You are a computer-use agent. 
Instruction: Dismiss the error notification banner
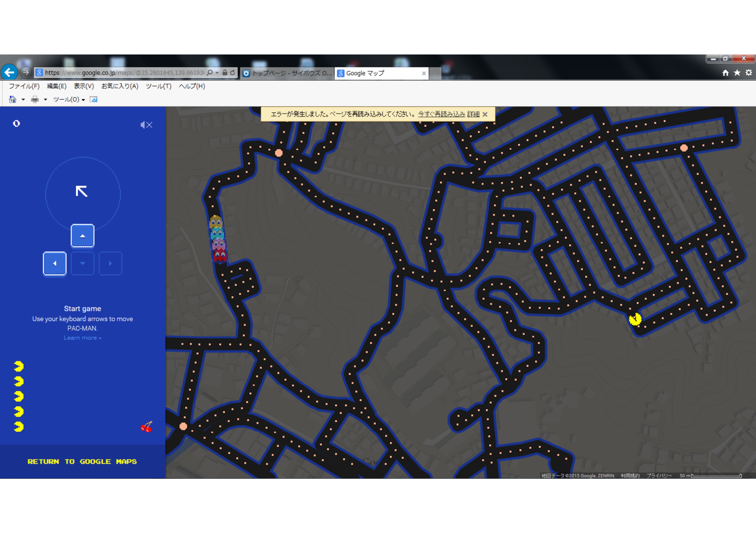point(485,115)
